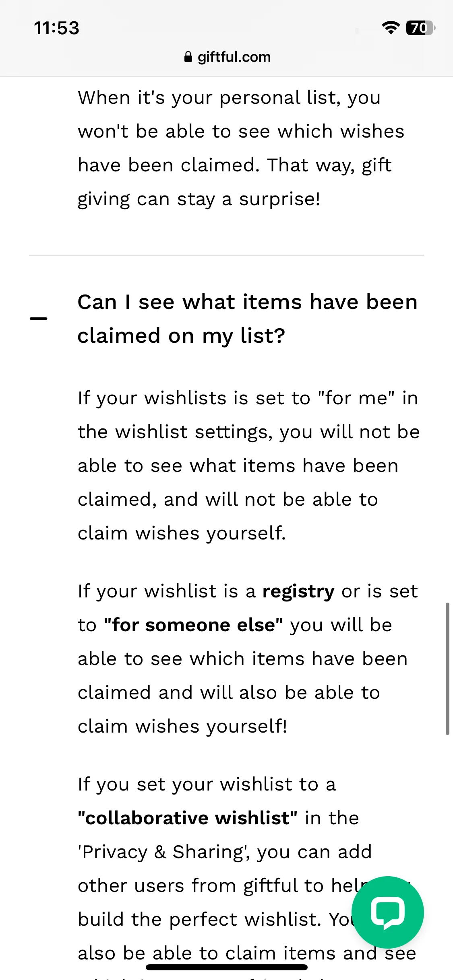Image resolution: width=453 pixels, height=980 pixels.
Task: Click the bold text "for someone else"
Action: (193, 625)
